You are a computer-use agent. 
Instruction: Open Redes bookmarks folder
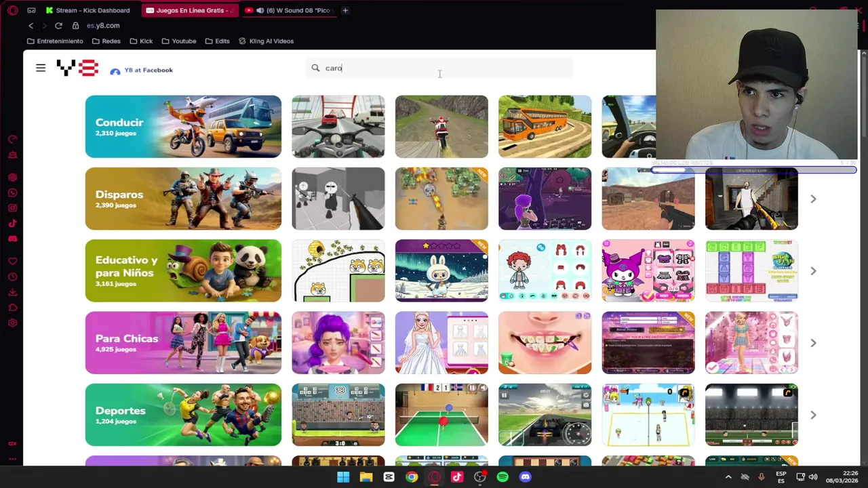106,41
